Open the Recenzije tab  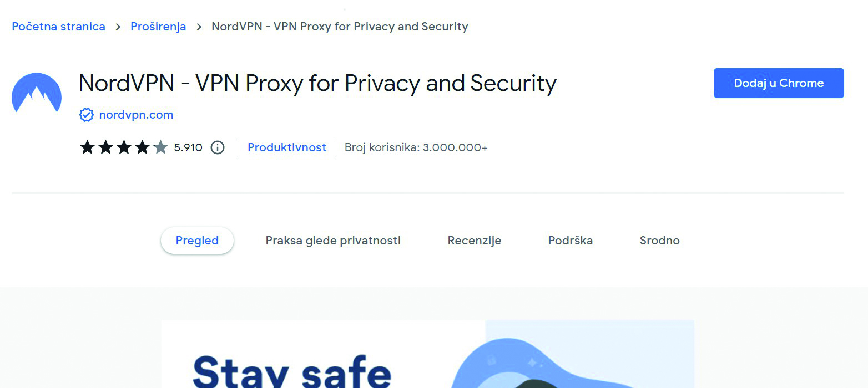click(475, 241)
